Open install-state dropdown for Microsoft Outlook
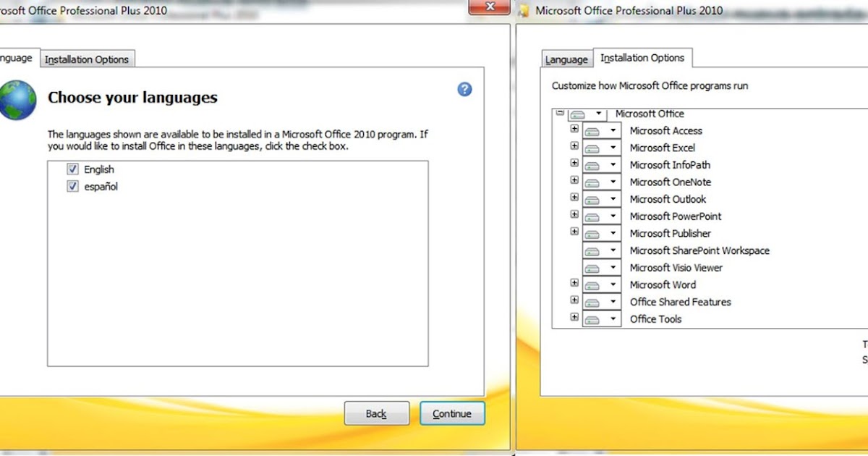 pos(602,199)
